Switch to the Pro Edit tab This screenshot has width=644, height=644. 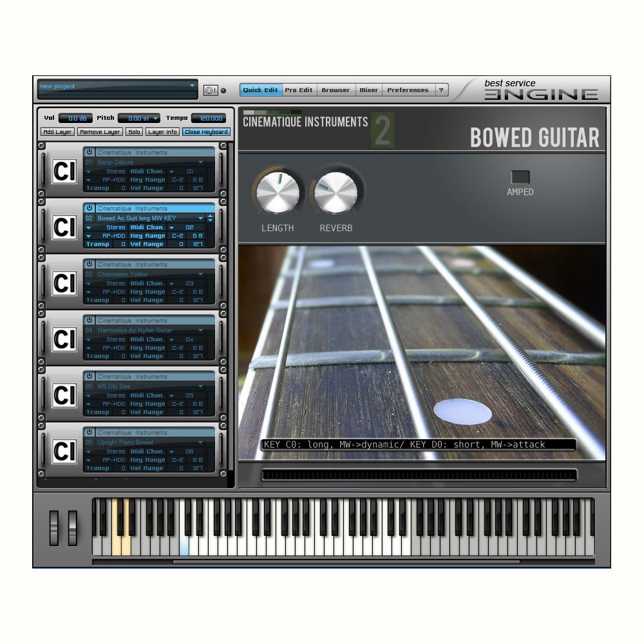(x=299, y=90)
